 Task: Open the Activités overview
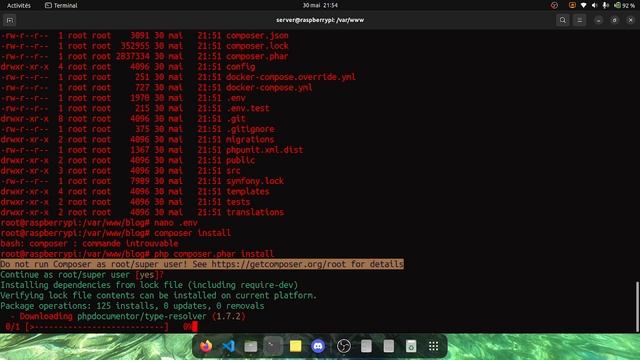19,5
